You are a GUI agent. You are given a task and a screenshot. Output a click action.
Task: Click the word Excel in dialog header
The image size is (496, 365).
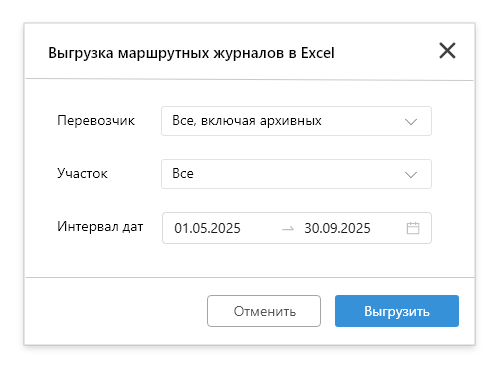click(317, 53)
